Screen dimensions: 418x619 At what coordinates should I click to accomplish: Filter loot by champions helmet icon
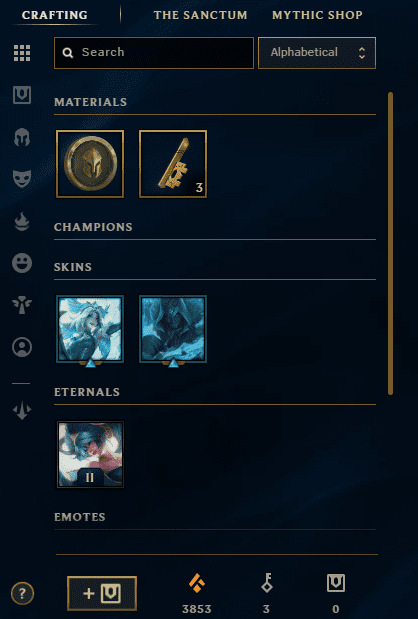click(x=22, y=137)
